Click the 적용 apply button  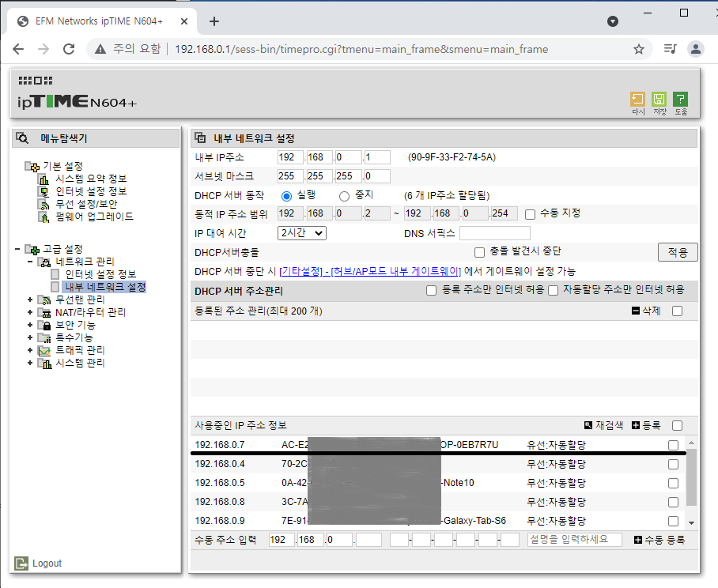pyautogui.click(x=678, y=252)
